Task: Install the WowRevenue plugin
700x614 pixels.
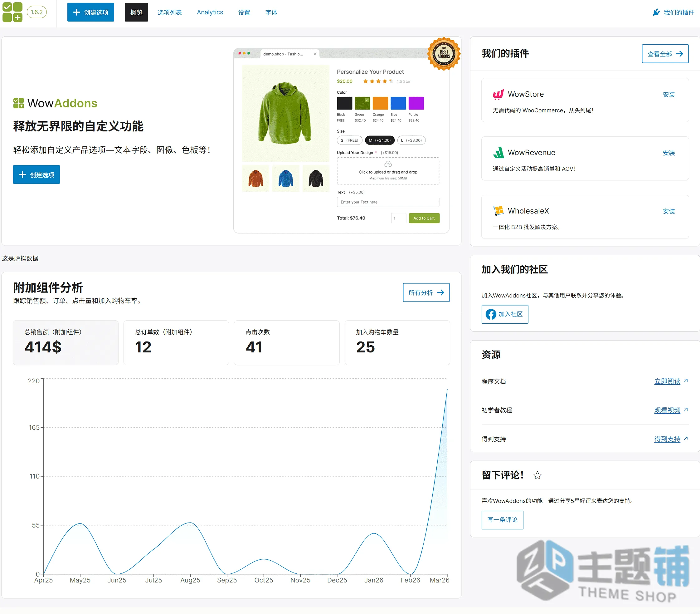Action: [x=668, y=153]
